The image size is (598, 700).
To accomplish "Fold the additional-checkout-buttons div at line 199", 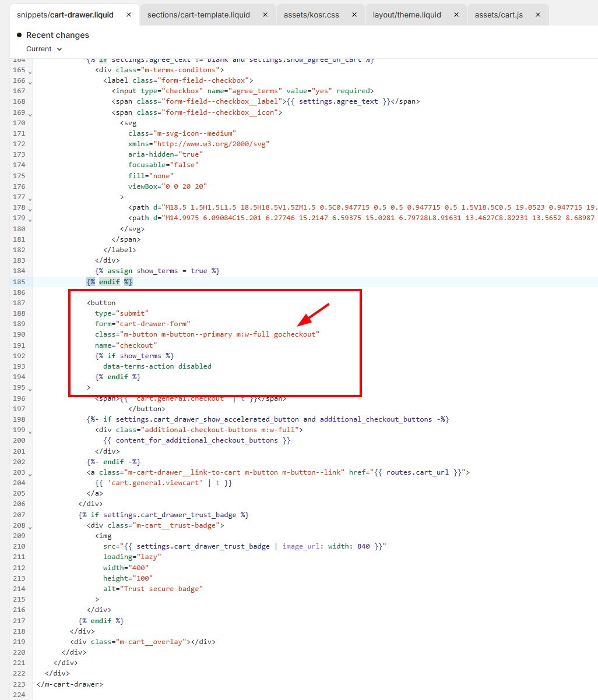I will 30,432.
